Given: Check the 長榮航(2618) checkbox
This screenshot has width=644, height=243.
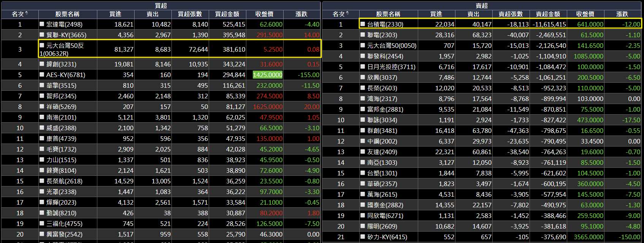Looking at the screenshot, I should (x=42, y=181).
